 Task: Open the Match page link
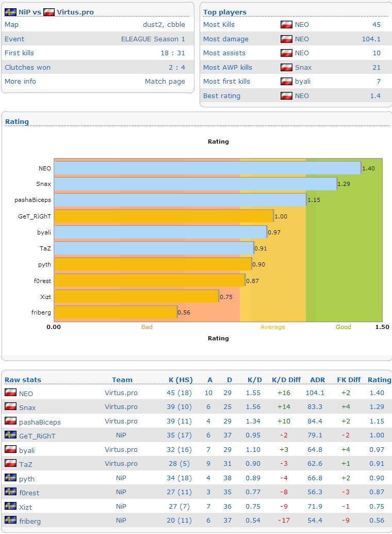tap(165, 82)
